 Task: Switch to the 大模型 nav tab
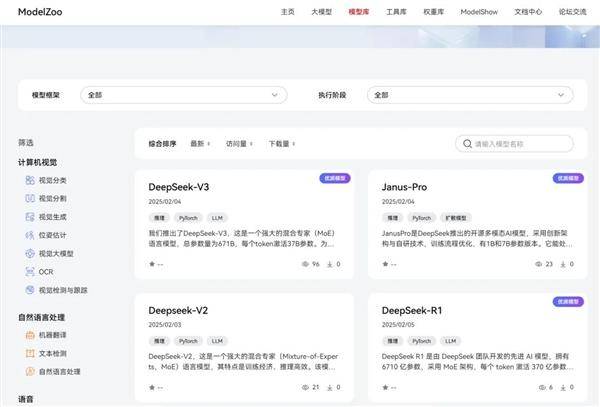pos(321,12)
